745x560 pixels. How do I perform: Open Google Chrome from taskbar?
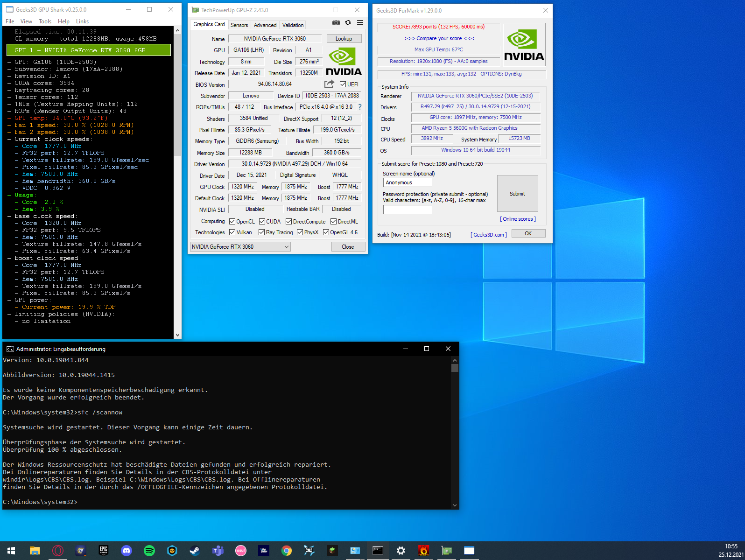pyautogui.click(x=286, y=551)
